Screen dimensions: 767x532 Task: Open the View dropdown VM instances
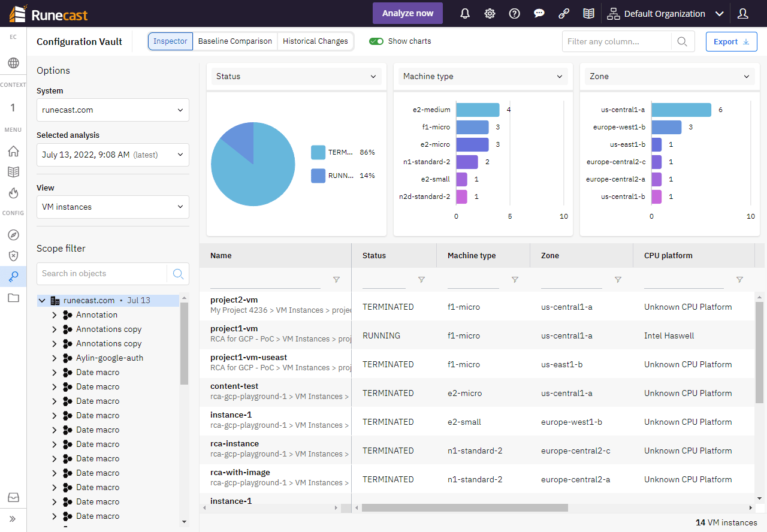point(113,207)
